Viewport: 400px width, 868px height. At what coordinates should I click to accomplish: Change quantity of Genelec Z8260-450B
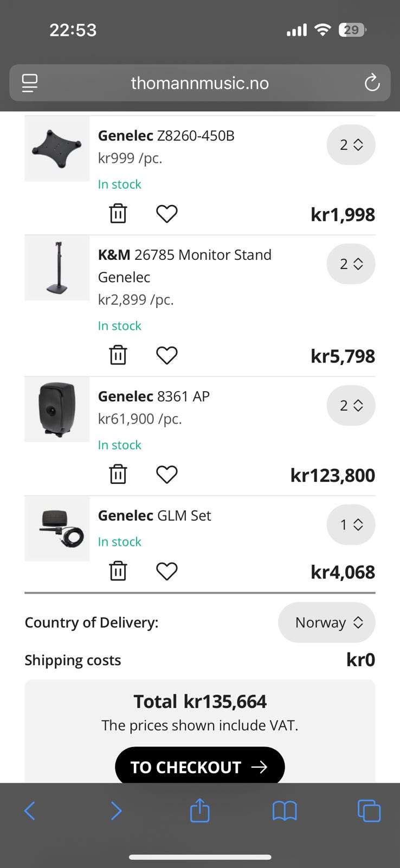(351, 145)
